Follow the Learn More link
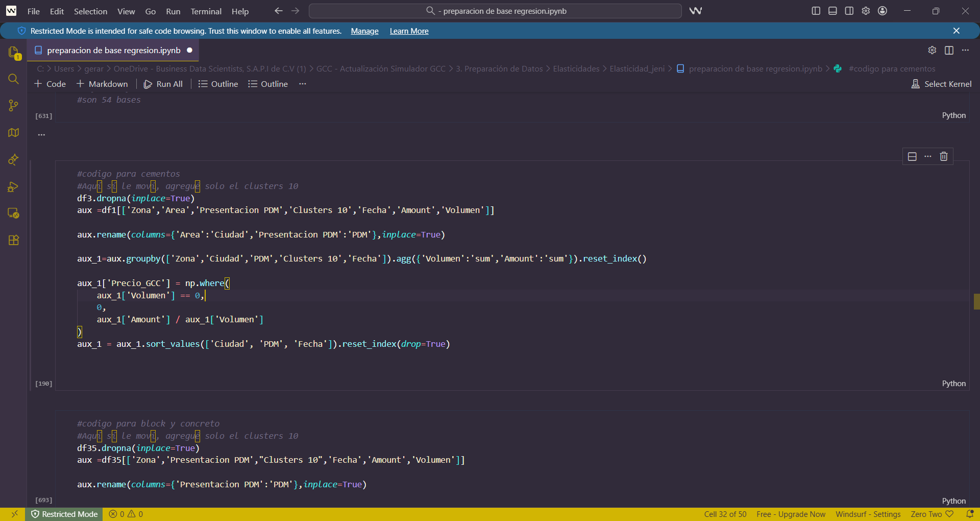980x521 pixels. click(409, 31)
